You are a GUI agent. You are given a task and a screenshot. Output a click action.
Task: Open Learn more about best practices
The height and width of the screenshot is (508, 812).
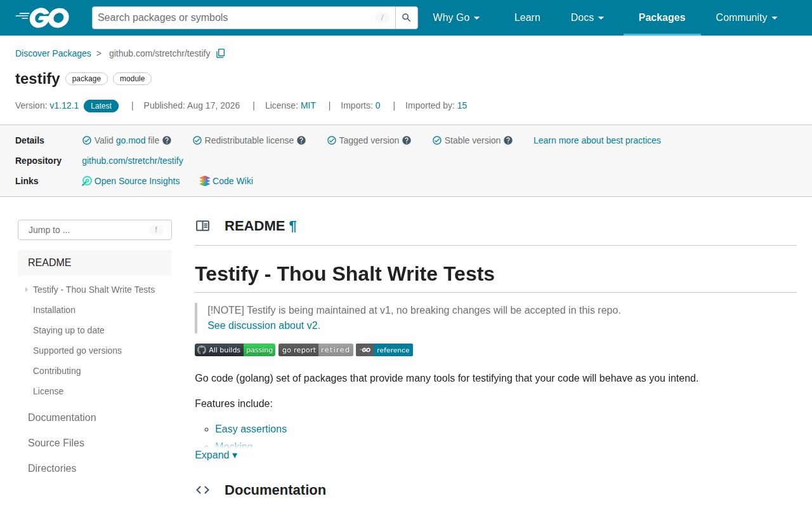click(x=597, y=140)
